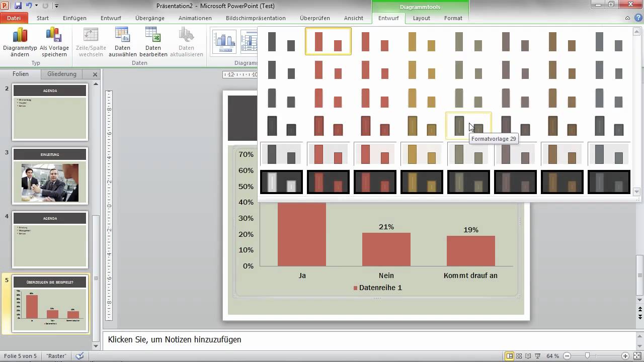Screen dimensions: 644x362
Task: Click Daten bearbeiten icon
Action: click(x=153, y=35)
